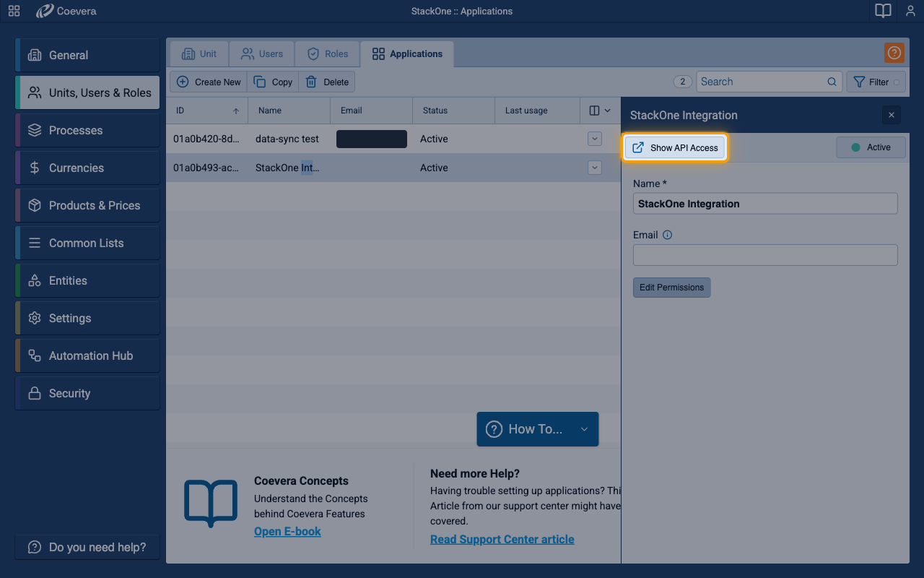Toggle the Active status button
Image resolution: width=924 pixels, height=578 pixels.
pos(871,147)
